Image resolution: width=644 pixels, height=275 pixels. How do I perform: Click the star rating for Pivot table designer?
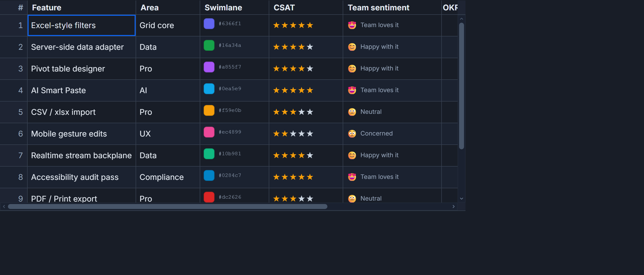(x=293, y=69)
